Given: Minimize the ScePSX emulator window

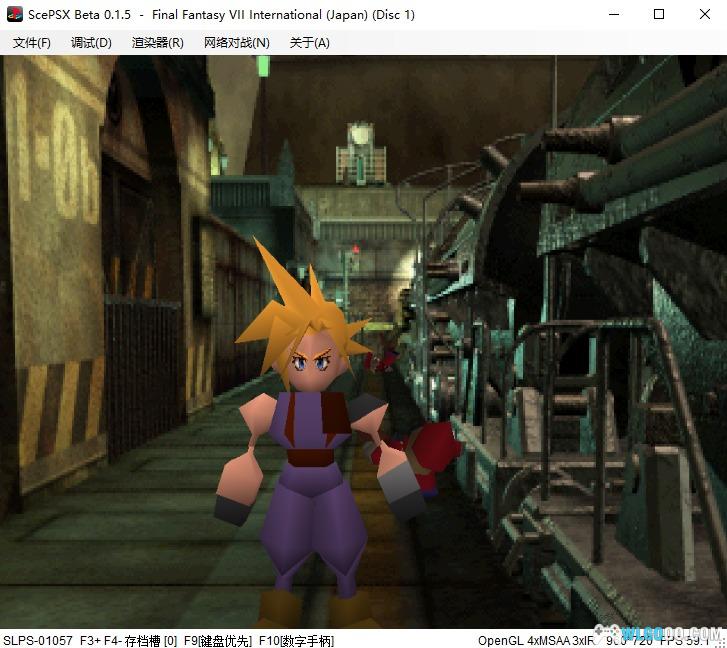Looking at the screenshot, I should point(612,15).
